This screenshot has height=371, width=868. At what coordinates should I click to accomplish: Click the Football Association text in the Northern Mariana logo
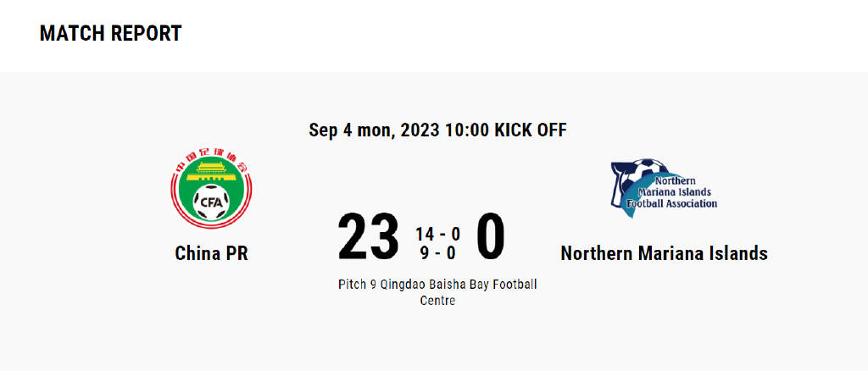[x=671, y=203]
